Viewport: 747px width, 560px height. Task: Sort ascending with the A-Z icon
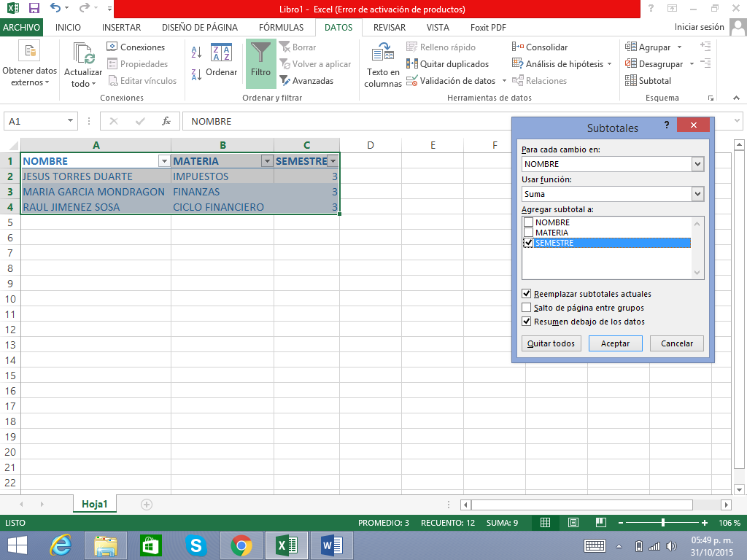196,52
